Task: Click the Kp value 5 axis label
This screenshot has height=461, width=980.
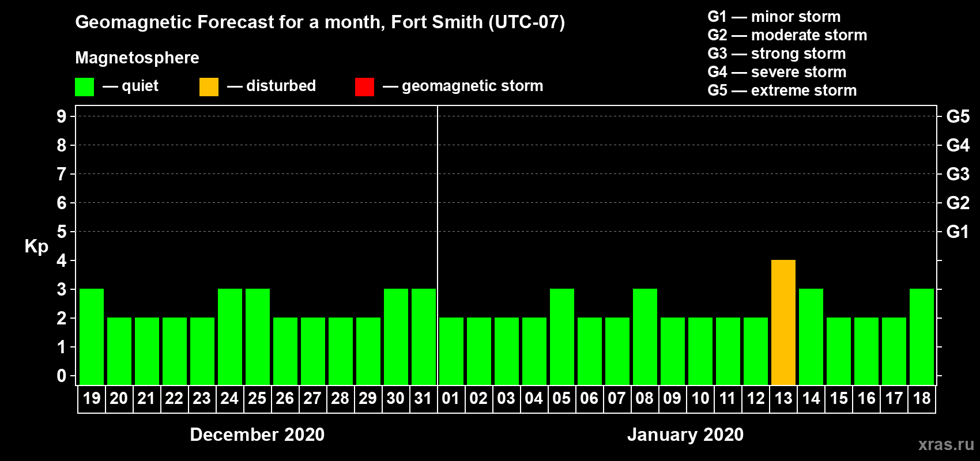Action: coord(62,232)
